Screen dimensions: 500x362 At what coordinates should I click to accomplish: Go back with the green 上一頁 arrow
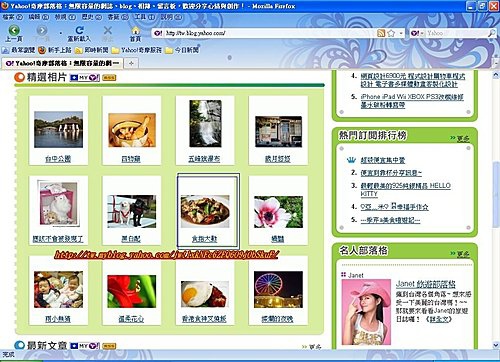tap(14, 30)
